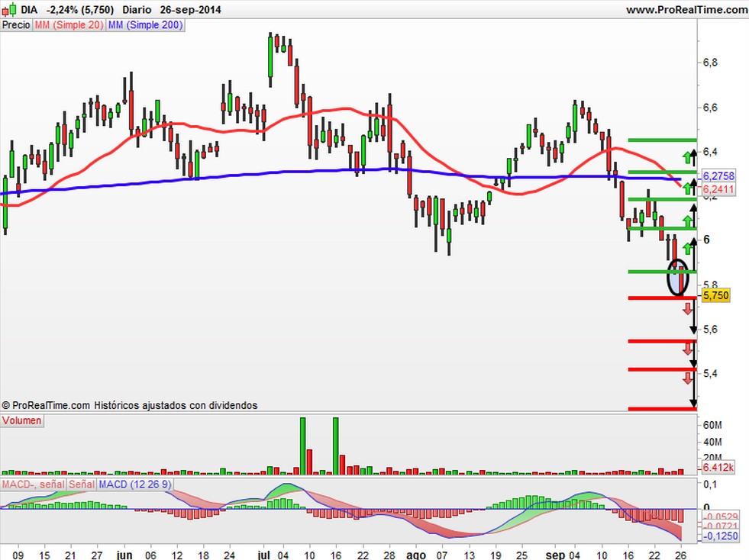The height and width of the screenshot is (560, 749).
Task: Open the MACD (12 26 9) label
Action: [x=135, y=484]
